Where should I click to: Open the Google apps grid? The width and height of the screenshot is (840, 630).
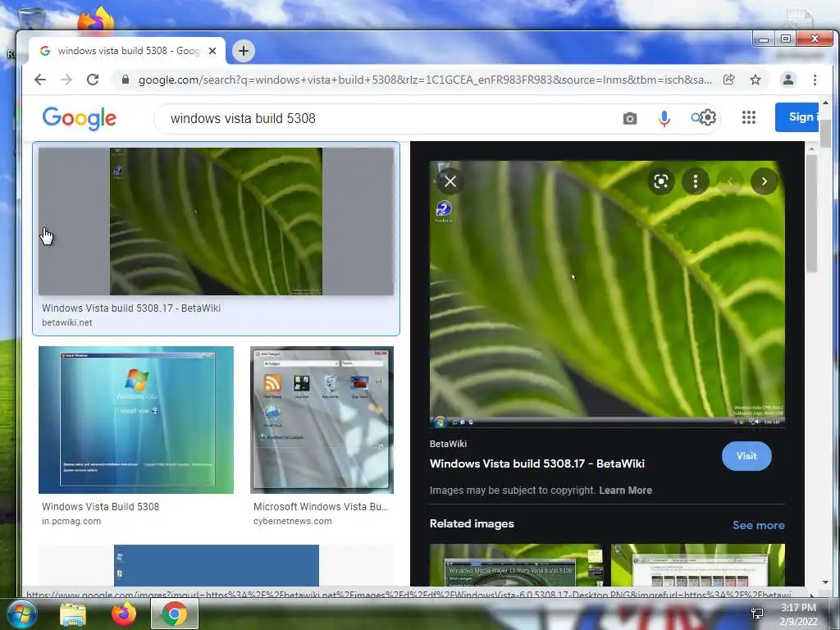tap(749, 117)
